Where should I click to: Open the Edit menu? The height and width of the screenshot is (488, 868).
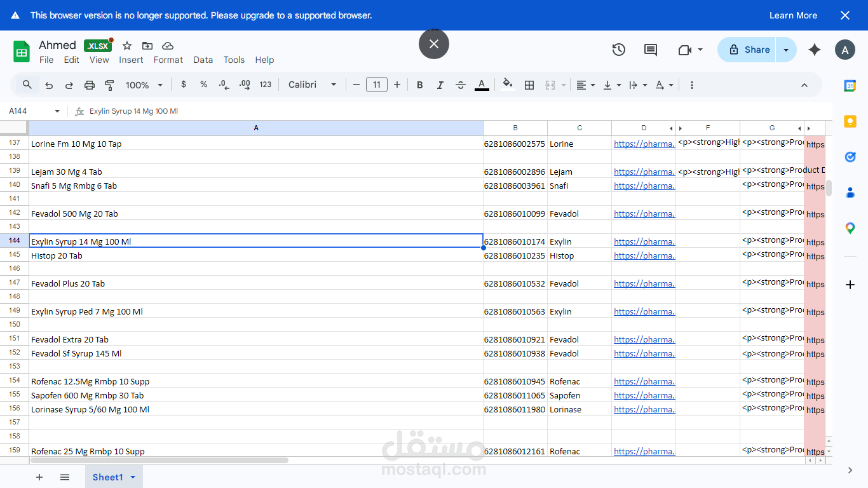coord(72,60)
